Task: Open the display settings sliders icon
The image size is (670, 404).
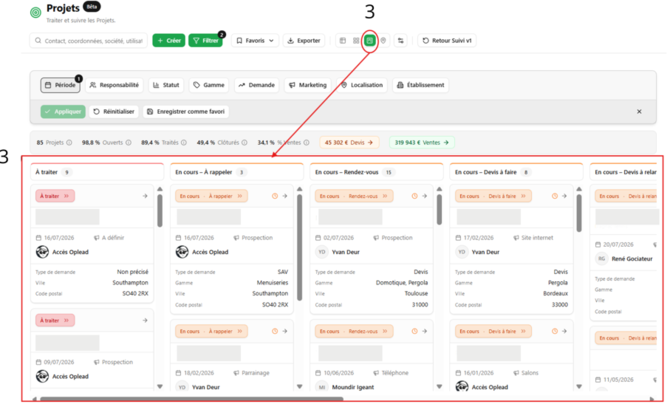Action: 401,41
